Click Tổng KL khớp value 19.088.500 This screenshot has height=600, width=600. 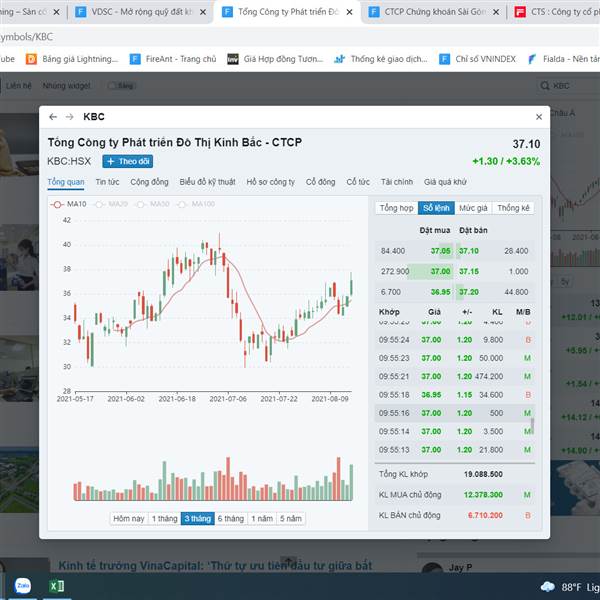tap(483, 474)
